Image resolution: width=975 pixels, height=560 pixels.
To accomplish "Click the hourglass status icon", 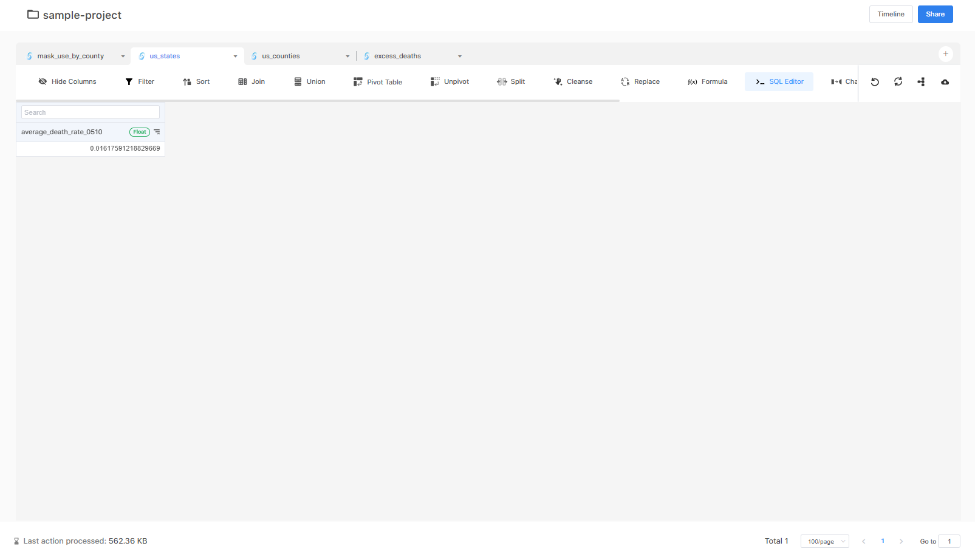I will tap(16, 541).
